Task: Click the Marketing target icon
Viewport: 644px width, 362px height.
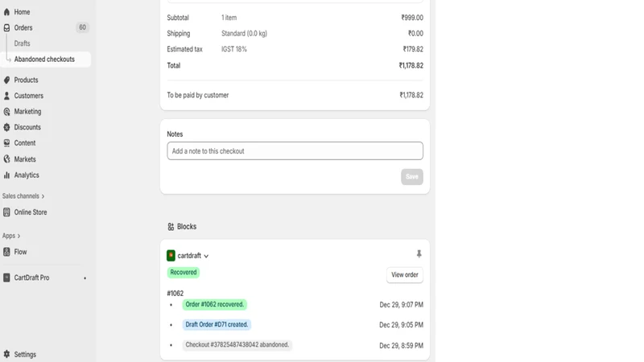Action: [x=6, y=112]
